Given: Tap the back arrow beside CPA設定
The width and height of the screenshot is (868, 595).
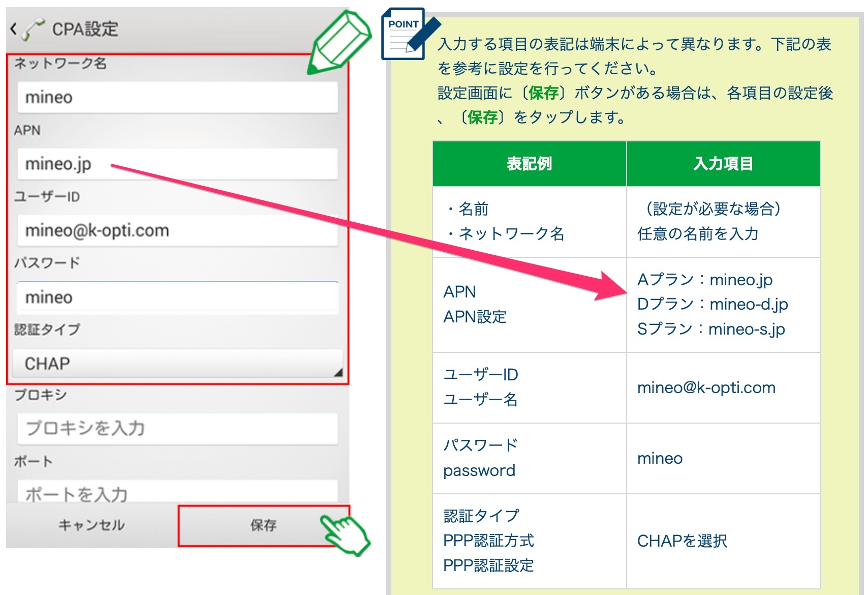Looking at the screenshot, I should pyautogui.click(x=14, y=29).
